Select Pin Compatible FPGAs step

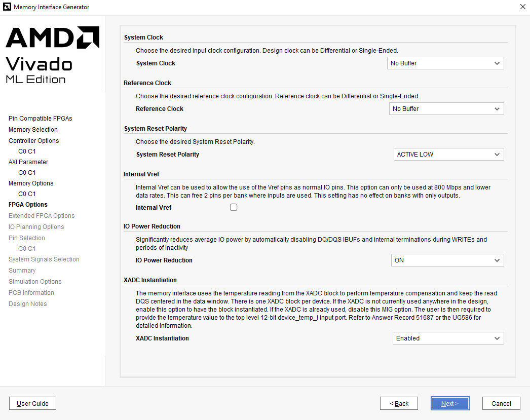click(x=40, y=118)
